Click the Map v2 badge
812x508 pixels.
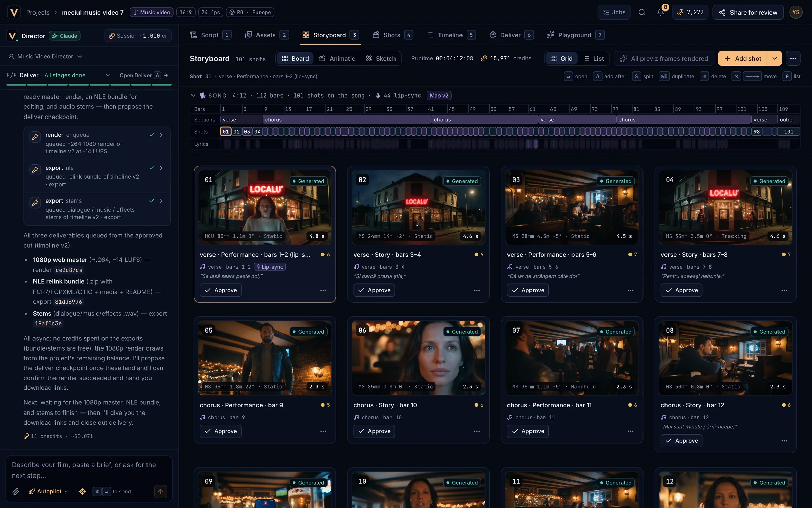tap(439, 96)
